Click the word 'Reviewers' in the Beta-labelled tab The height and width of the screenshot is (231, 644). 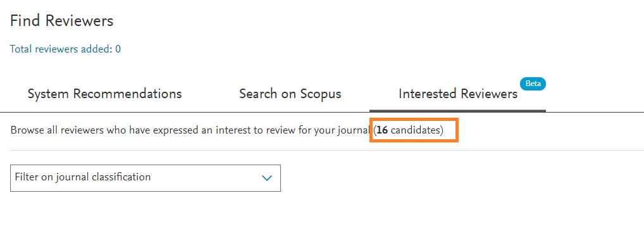point(489,94)
